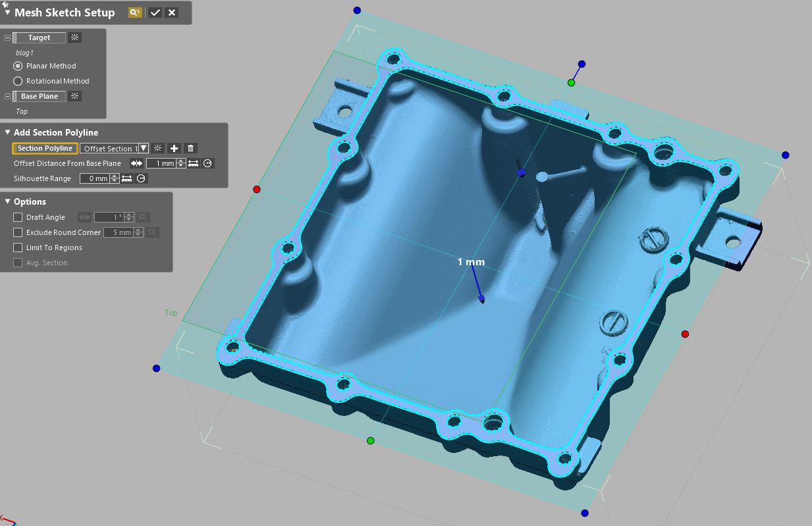
Task: Click the measure-distance icon for Silhouette Range
Action: (x=127, y=178)
